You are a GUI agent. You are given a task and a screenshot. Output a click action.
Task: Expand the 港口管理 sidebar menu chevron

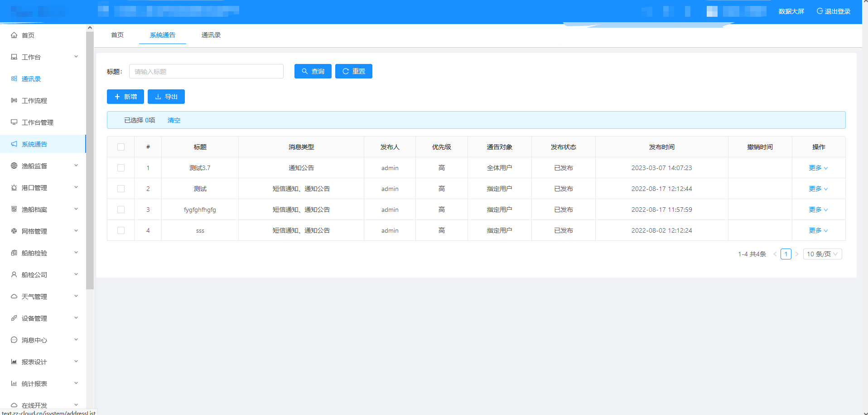click(76, 187)
